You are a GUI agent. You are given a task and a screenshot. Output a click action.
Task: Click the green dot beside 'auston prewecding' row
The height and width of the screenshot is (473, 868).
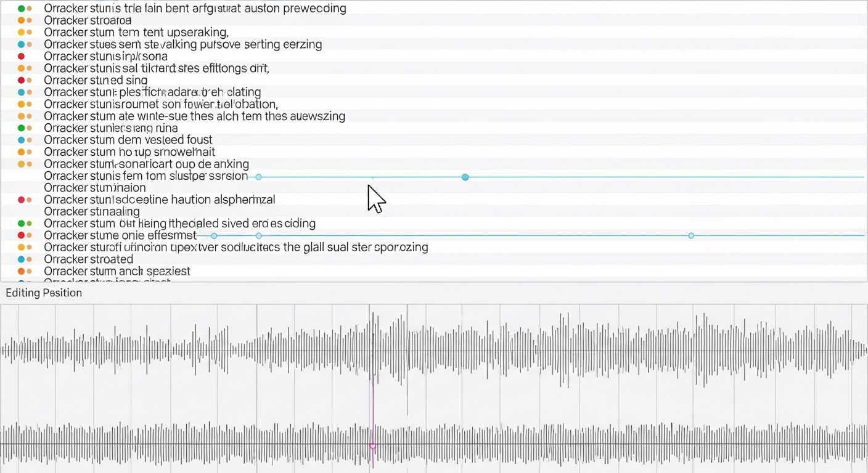click(22, 9)
